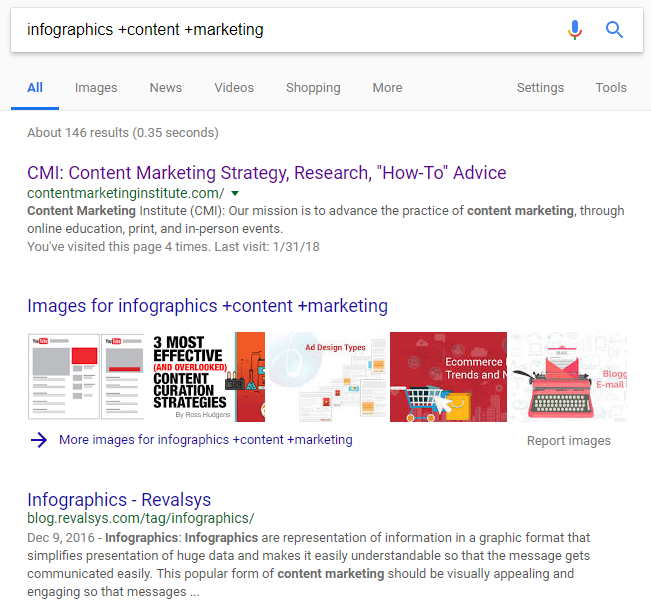Open the Content Curation Strategies thumbnail

(207, 377)
